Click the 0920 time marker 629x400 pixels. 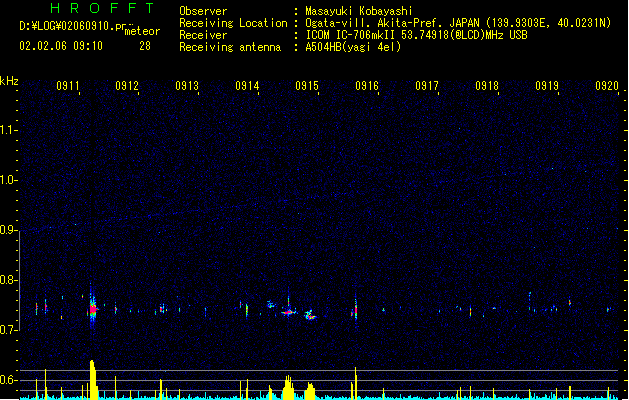pyautogui.click(x=607, y=85)
